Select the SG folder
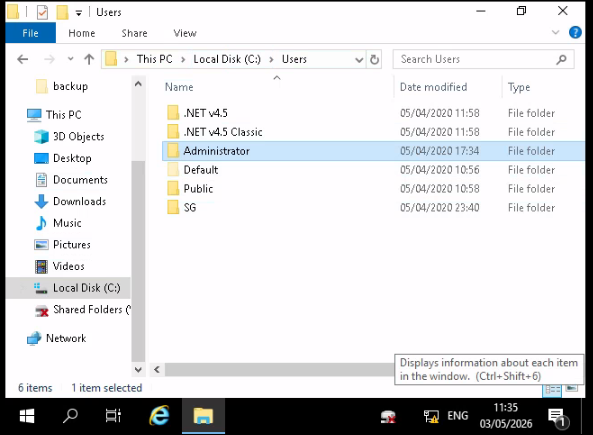The height and width of the screenshot is (435, 593). [x=190, y=208]
